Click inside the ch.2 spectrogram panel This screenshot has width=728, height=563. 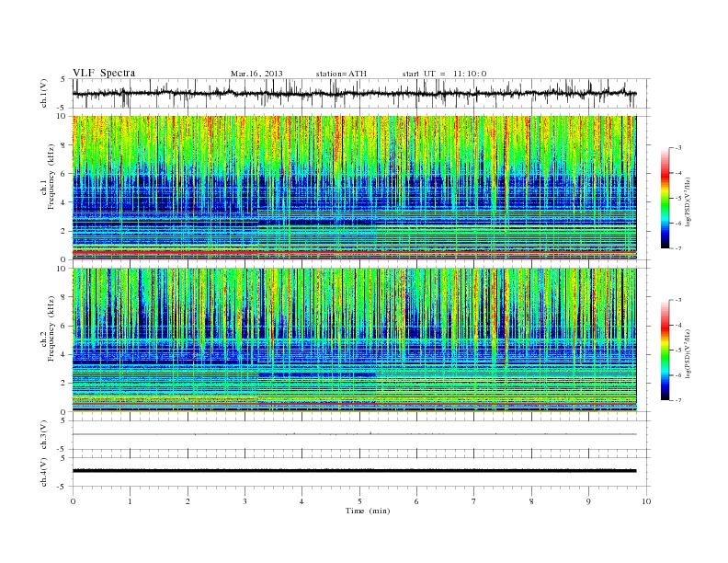(354, 339)
